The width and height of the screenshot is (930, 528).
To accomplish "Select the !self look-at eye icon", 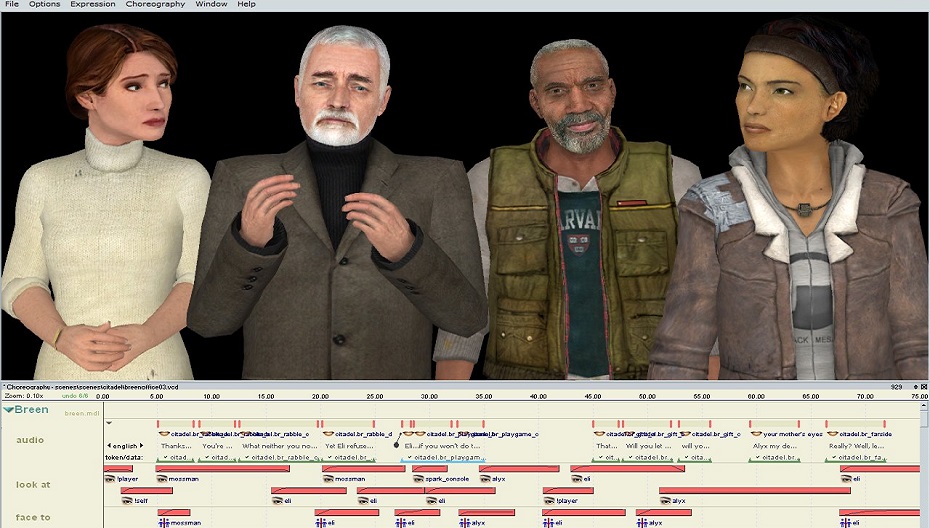I will pos(127,500).
